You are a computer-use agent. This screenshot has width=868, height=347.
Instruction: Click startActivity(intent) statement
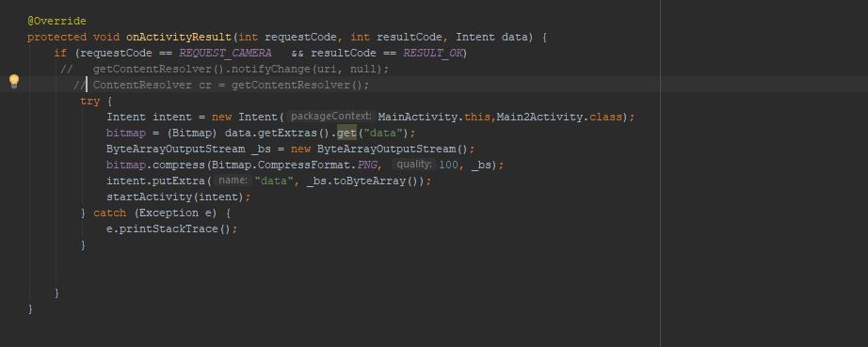click(178, 197)
